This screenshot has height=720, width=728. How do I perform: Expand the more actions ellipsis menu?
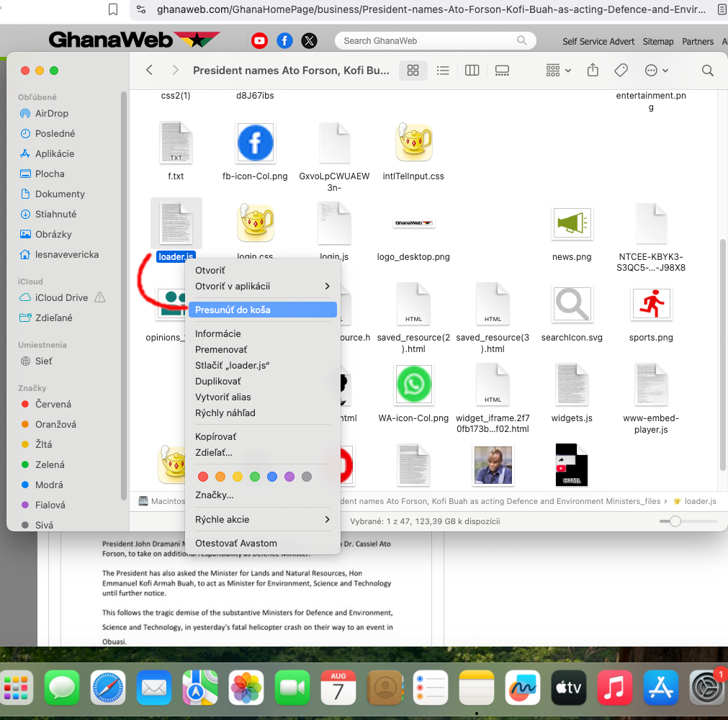(656, 71)
